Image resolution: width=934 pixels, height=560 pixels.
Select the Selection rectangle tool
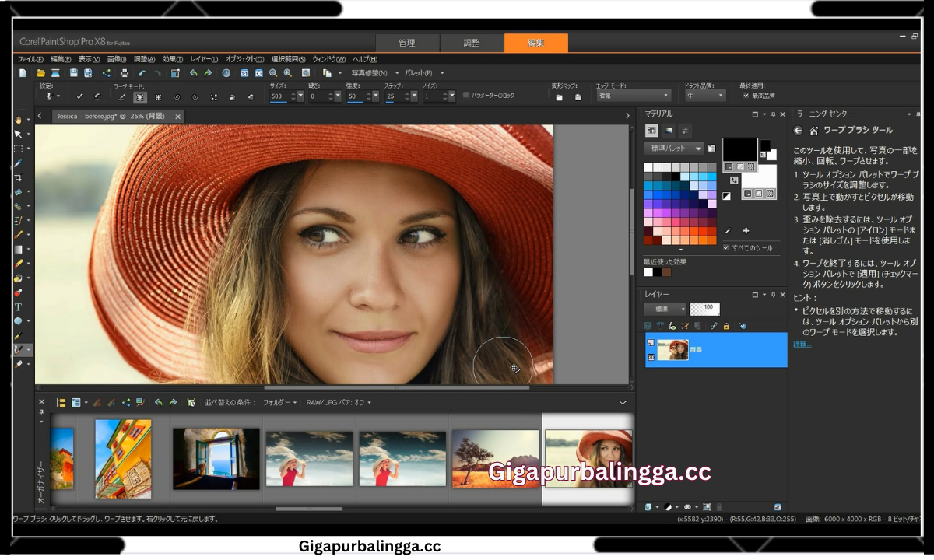point(19,149)
